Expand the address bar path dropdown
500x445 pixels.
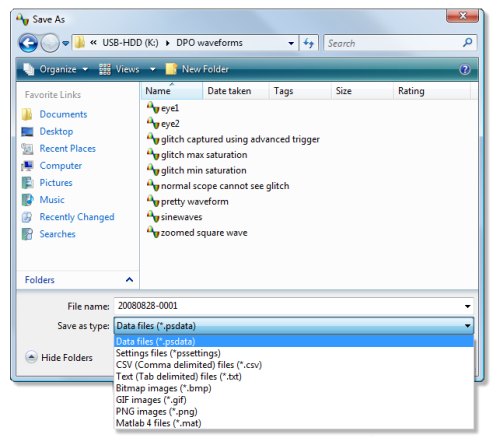291,43
